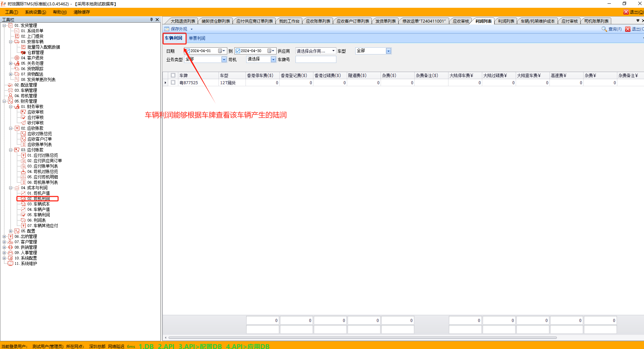Click the 供销管理 icon in toolbar tree
The image size is (644, 349).
[10, 247]
